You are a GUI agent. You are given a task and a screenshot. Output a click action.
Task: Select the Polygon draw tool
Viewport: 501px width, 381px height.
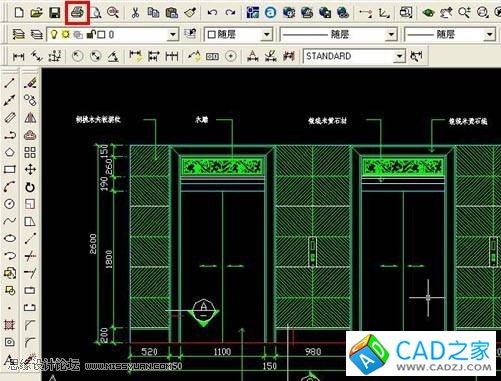(x=9, y=152)
